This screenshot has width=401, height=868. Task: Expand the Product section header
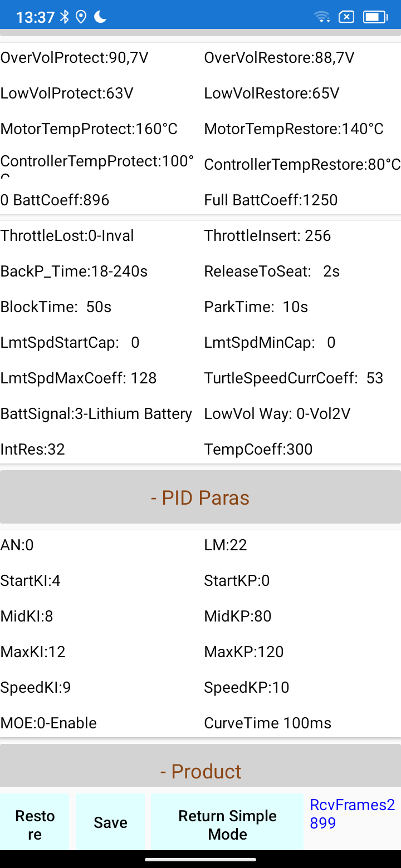click(200, 771)
